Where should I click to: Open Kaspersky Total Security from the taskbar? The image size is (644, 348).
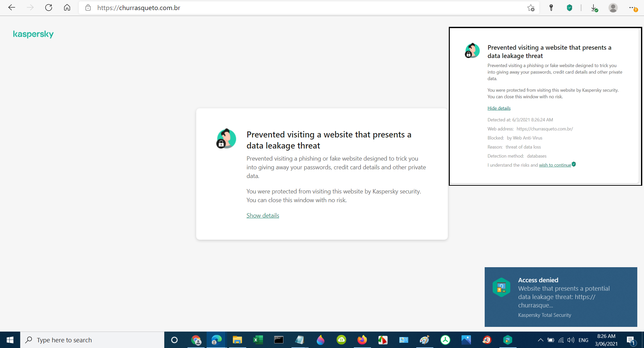[x=507, y=340]
